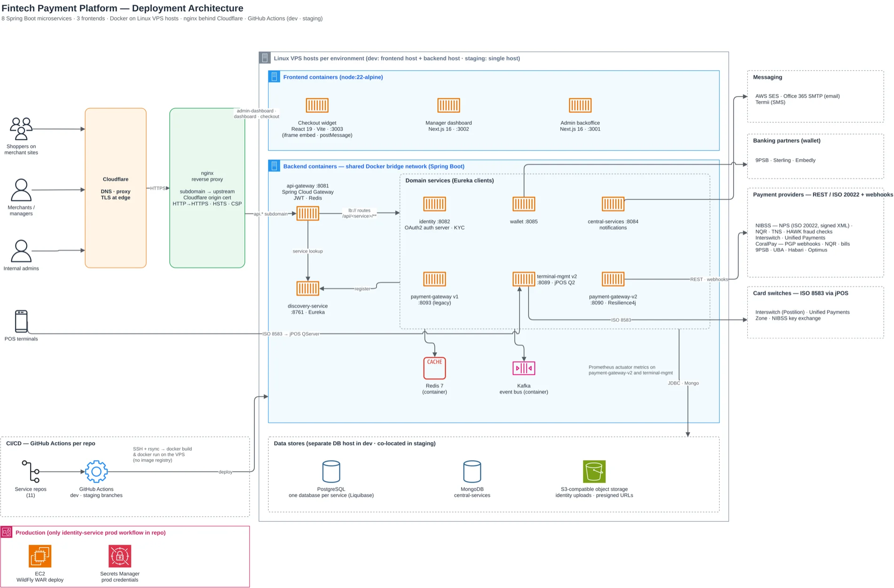Click the Secrets Manager icon
Image resolution: width=894 pixels, height=588 pixels.
coord(120,556)
